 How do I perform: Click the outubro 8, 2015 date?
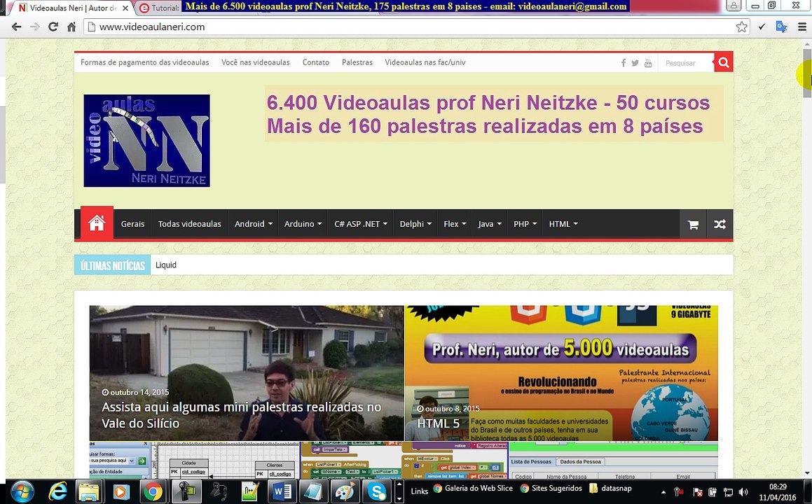click(448, 409)
